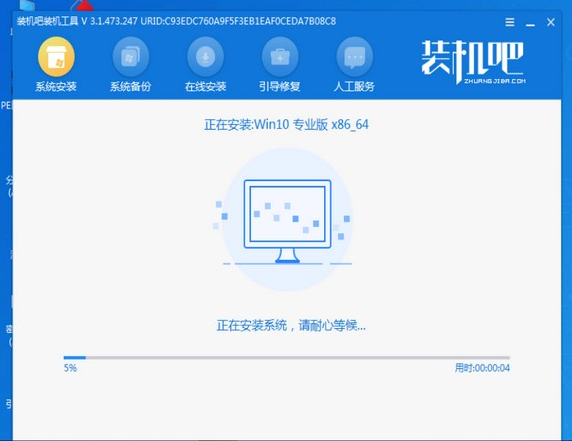Click the 系统安装 tab label
Viewport: 572px width, 441px height.
(x=56, y=86)
